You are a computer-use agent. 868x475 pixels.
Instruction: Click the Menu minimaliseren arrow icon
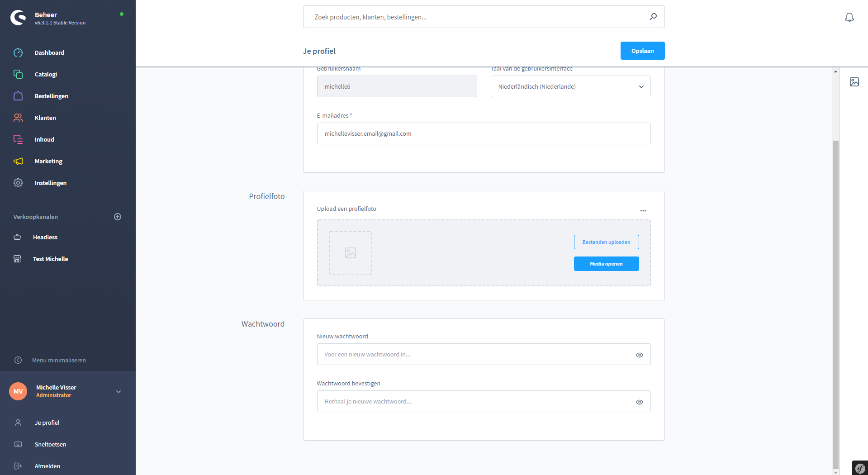[18, 360]
